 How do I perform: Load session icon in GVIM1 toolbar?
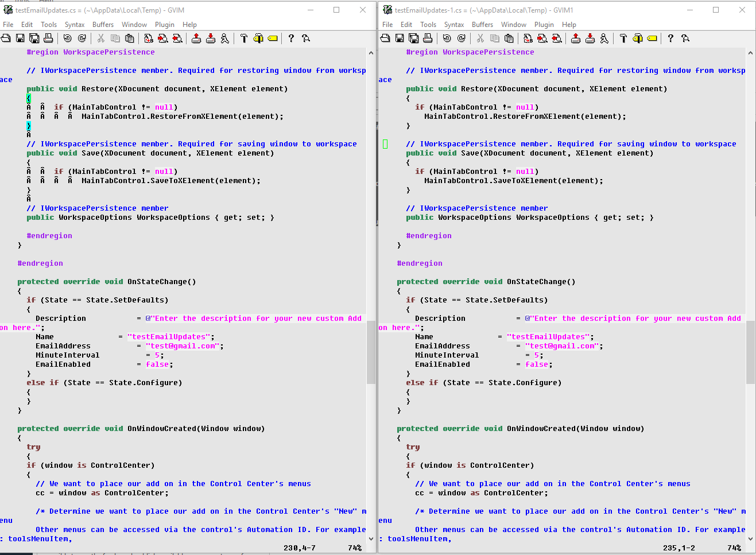[576, 38]
